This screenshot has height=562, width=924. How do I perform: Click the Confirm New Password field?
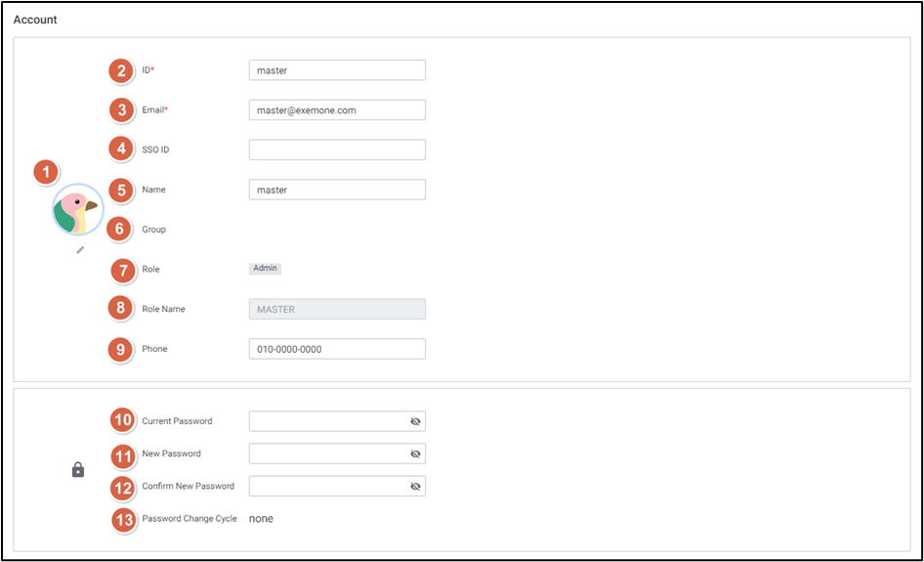(x=327, y=487)
